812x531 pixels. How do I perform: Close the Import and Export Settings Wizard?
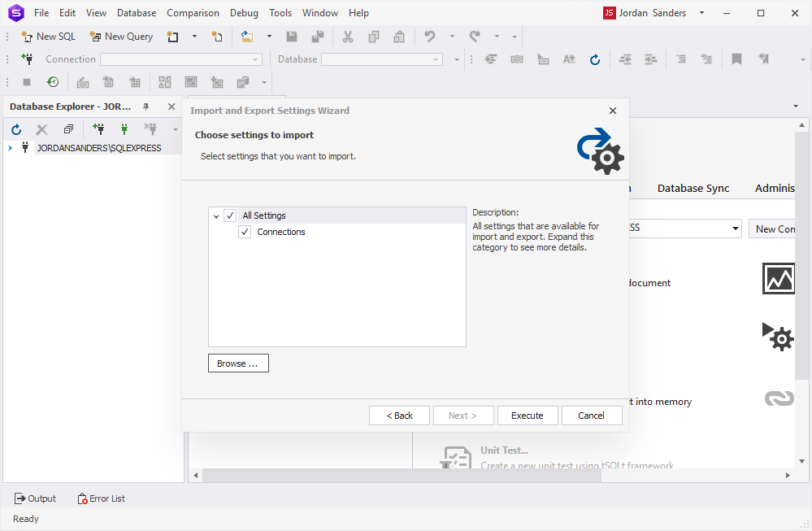click(613, 111)
